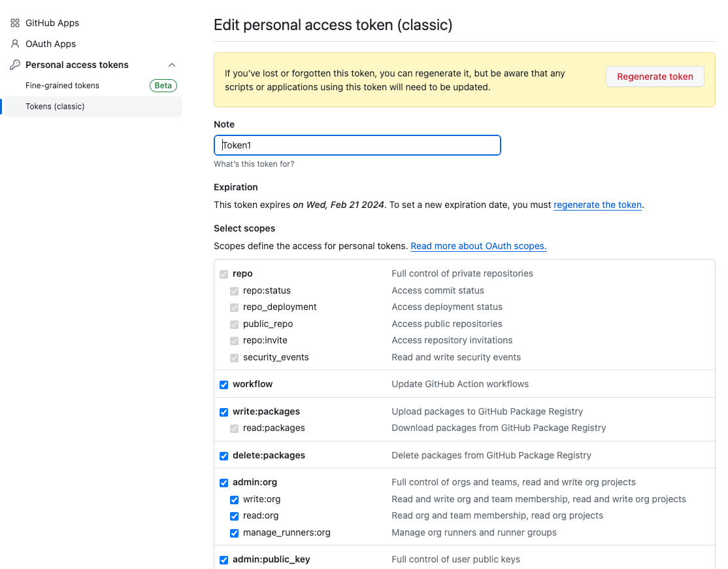
Task: Uncheck the write:packages scope checkbox
Action: pos(223,412)
